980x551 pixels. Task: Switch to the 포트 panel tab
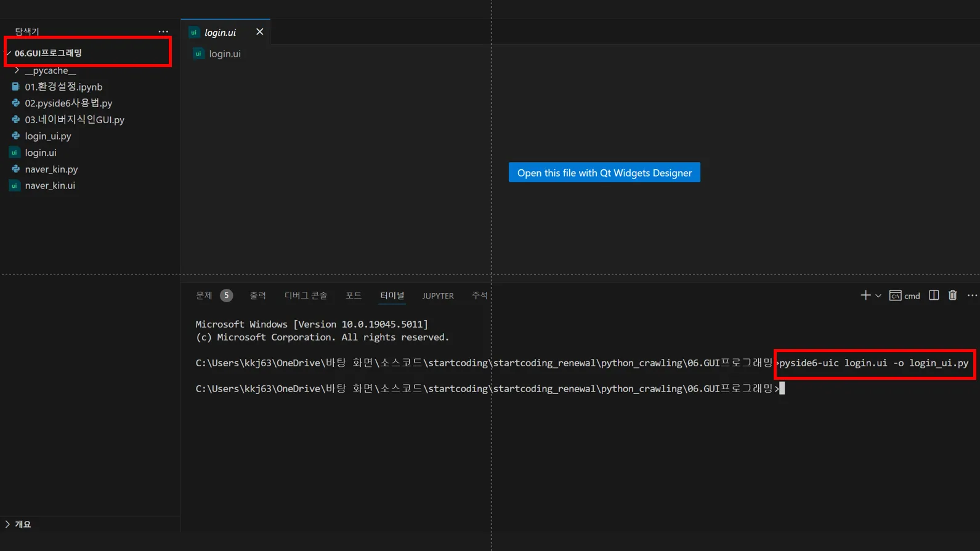tap(354, 296)
